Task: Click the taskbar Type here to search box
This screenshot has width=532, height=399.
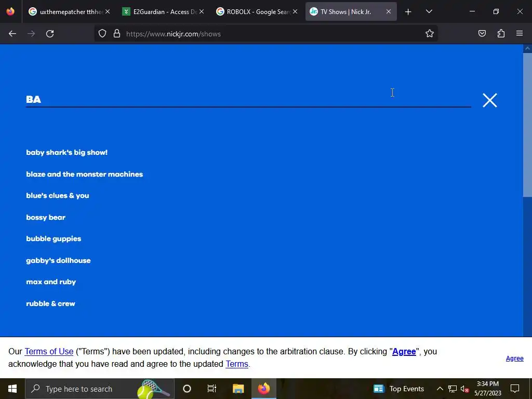Action: 100,389
